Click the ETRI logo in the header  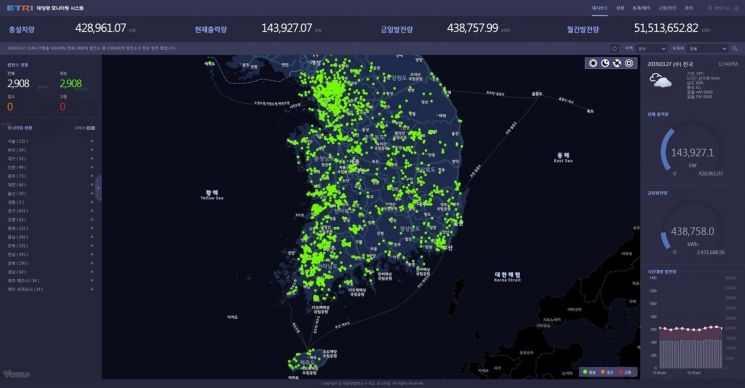19,8
